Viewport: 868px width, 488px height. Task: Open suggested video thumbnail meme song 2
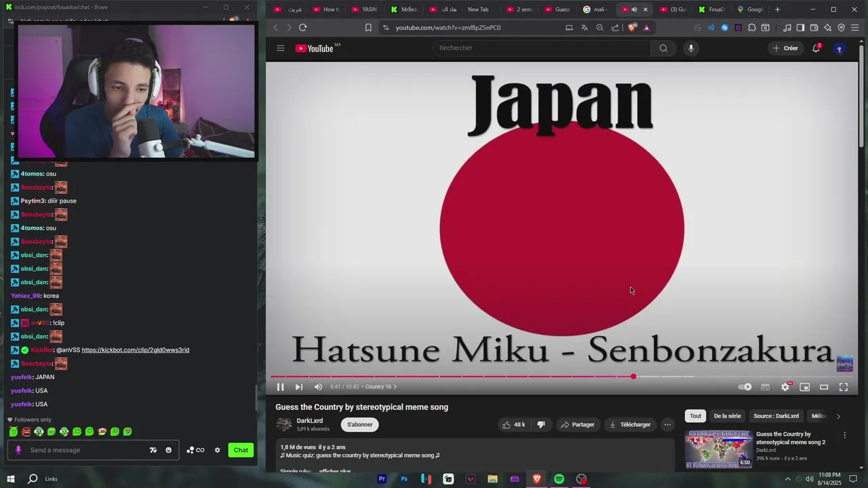click(x=718, y=449)
